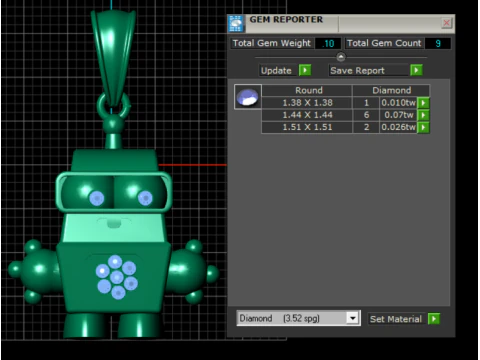The height and width of the screenshot is (360, 480).
Task: Click the Update button label
Action: pyautogui.click(x=276, y=70)
